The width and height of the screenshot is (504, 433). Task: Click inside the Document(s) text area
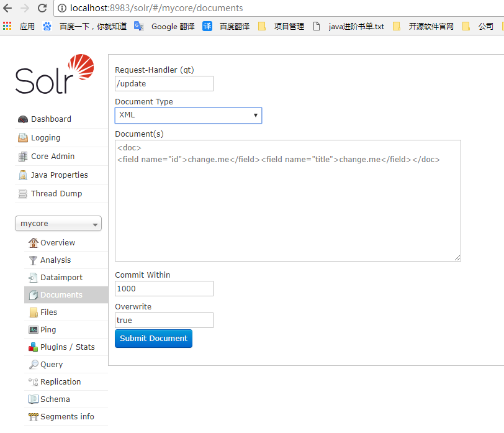[x=288, y=201]
